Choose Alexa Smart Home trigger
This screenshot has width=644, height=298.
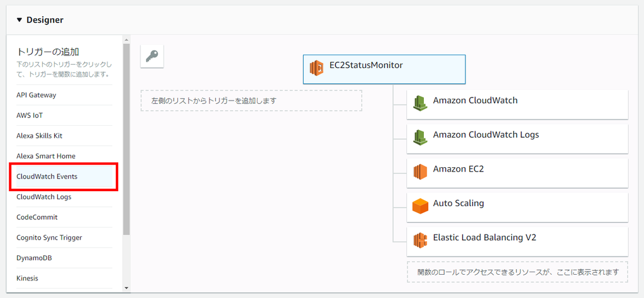[46, 156]
